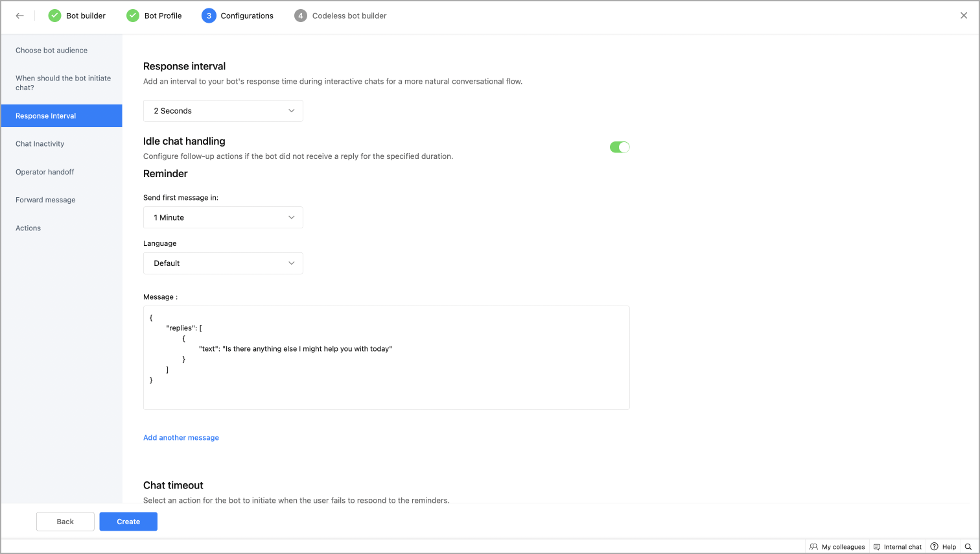The width and height of the screenshot is (980, 554).
Task: Click the search magnifier in the bottom bar
Action: 968,547
